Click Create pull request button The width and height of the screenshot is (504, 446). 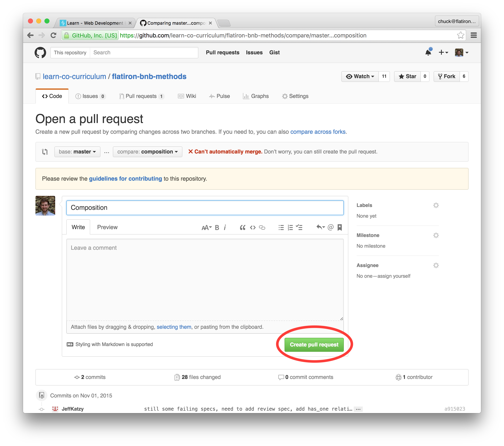[x=314, y=345]
